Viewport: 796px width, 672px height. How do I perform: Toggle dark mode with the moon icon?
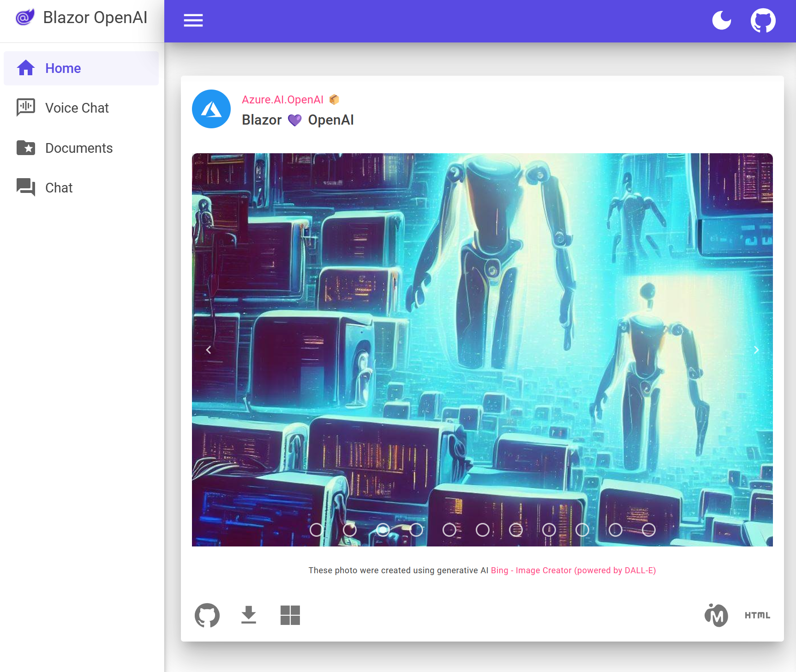[721, 20]
